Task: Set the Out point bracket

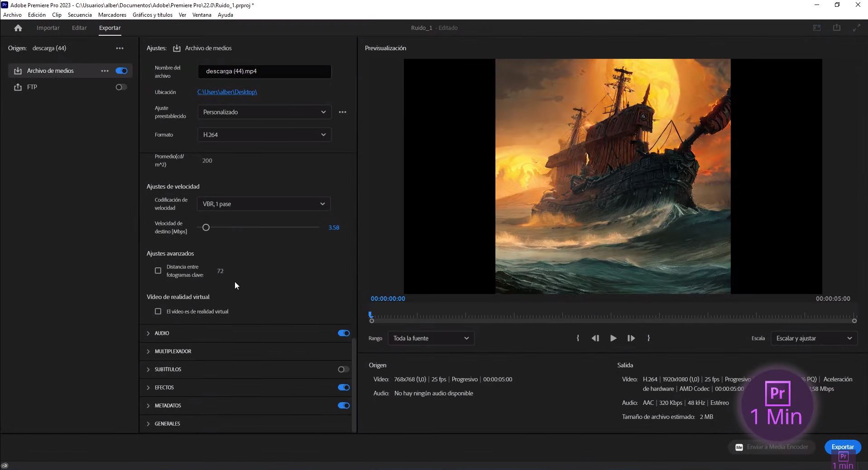Action: point(649,338)
